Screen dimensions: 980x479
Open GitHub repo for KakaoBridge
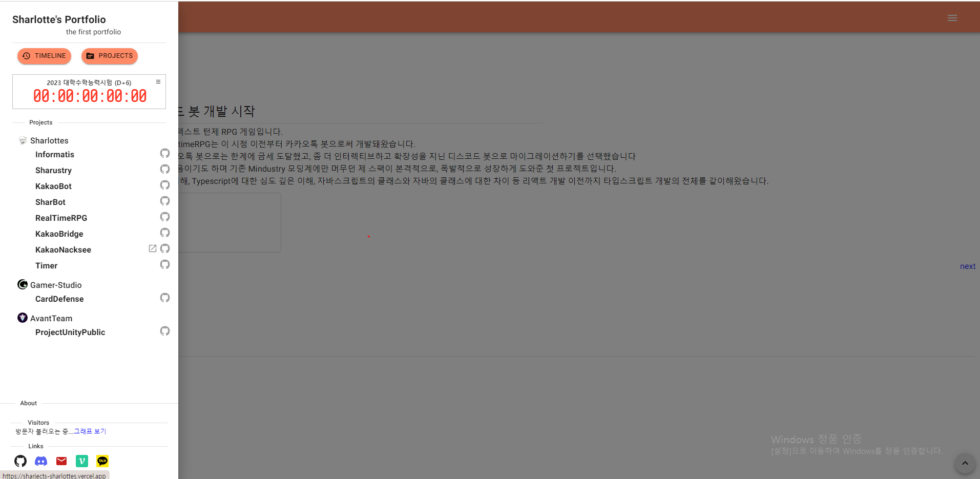(x=165, y=233)
